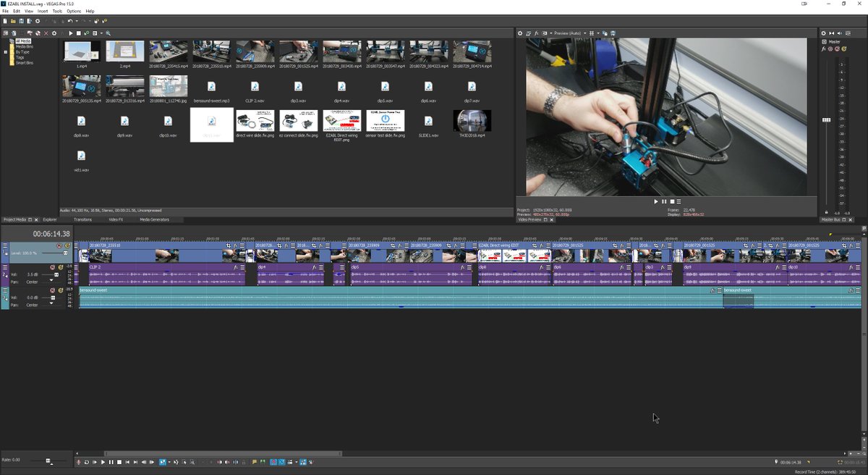Viewport: 868px width, 475px height.
Task: Expand the By Type media bin tree
Action: (7, 52)
